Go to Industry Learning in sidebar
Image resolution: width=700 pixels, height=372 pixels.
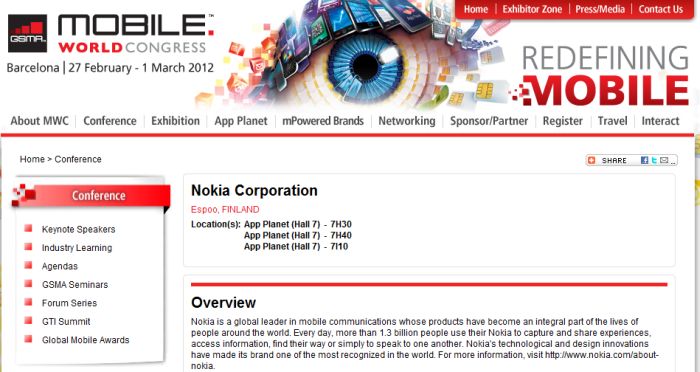(x=77, y=248)
